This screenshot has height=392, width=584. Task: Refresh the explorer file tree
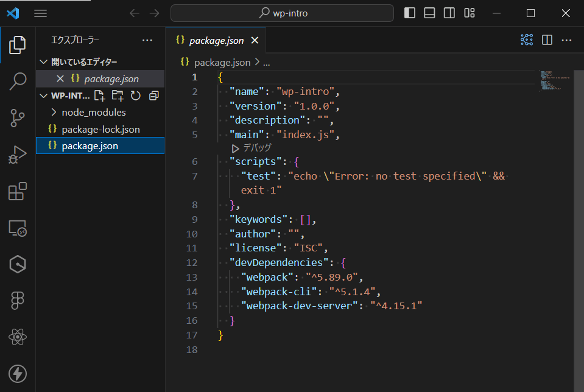click(136, 96)
